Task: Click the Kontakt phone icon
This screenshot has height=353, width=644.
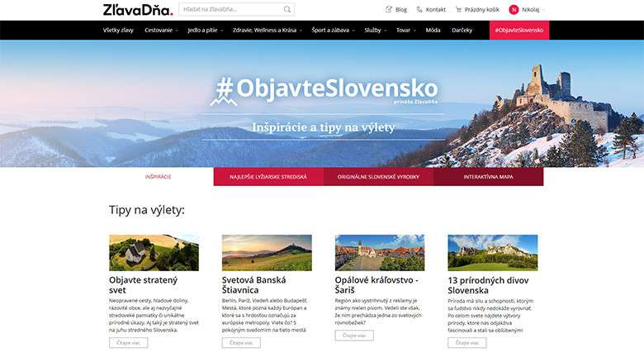Action: (419, 9)
